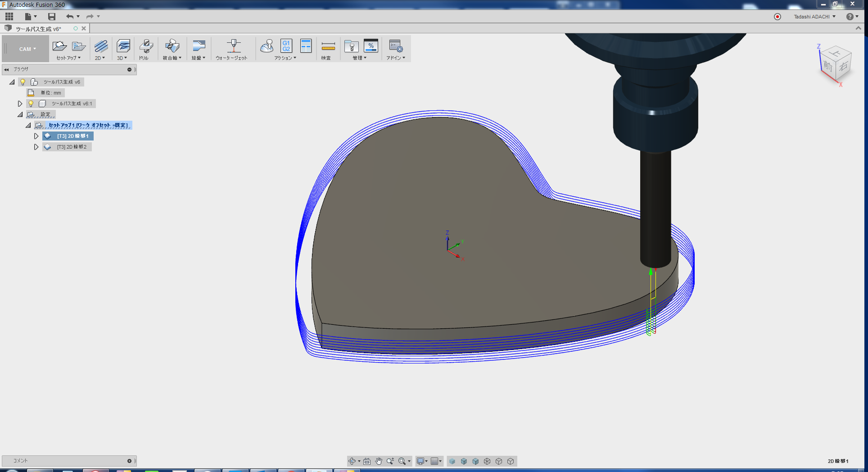Start the G1G2 simulation action
The height and width of the screenshot is (472, 868).
point(285,46)
